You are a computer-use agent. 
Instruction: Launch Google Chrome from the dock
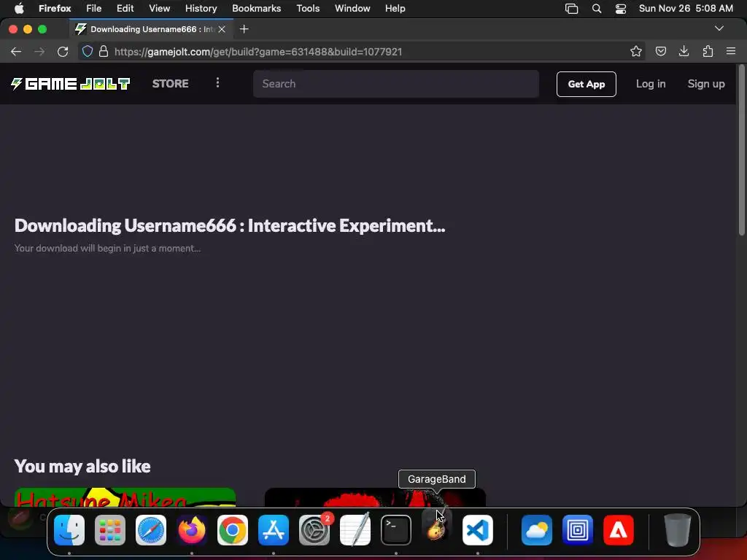click(x=233, y=529)
